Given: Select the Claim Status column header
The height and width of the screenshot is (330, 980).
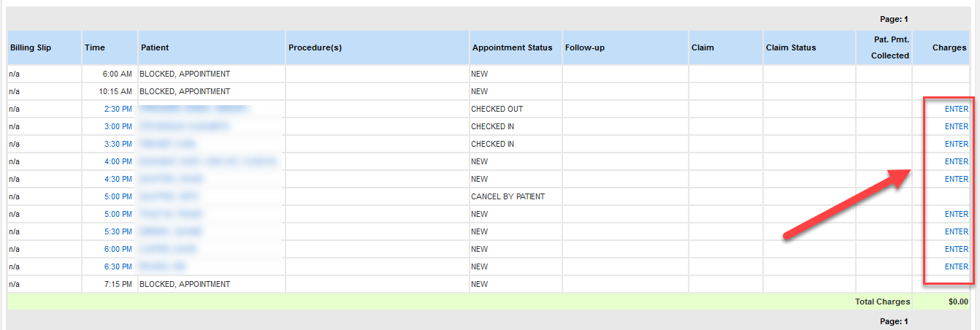Looking at the screenshot, I should (x=791, y=47).
